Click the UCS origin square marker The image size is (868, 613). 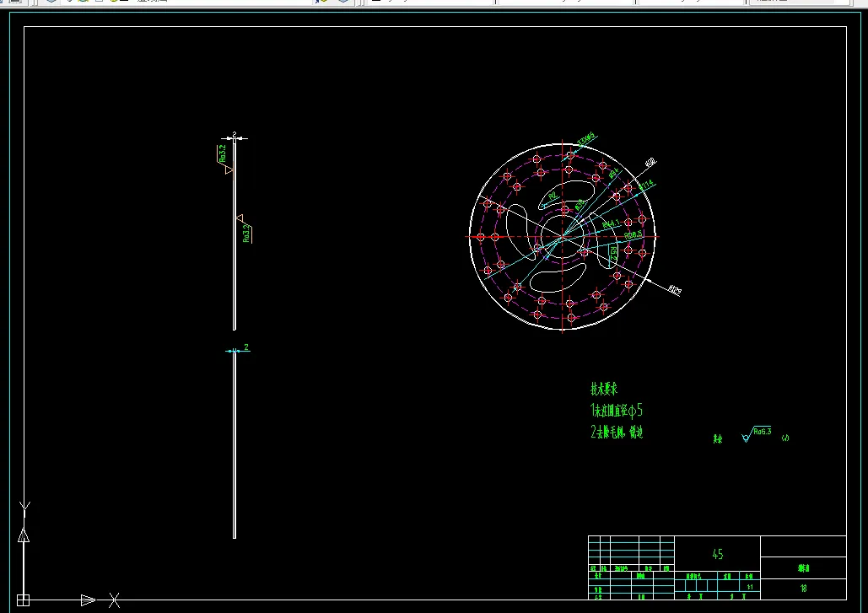pos(23,600)
